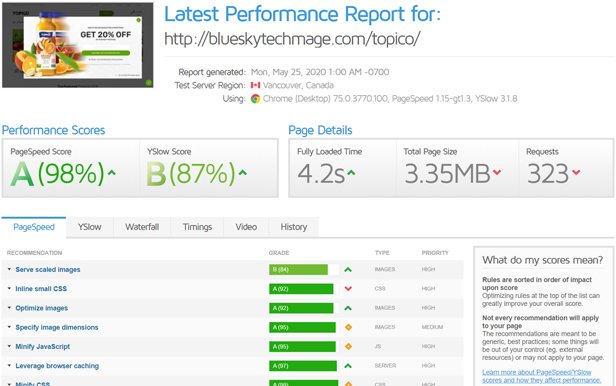The height and width of the screenshot is (386, 616).
Task: Click Inline small CSS red down arrow
Action: (x=348, y=289)
